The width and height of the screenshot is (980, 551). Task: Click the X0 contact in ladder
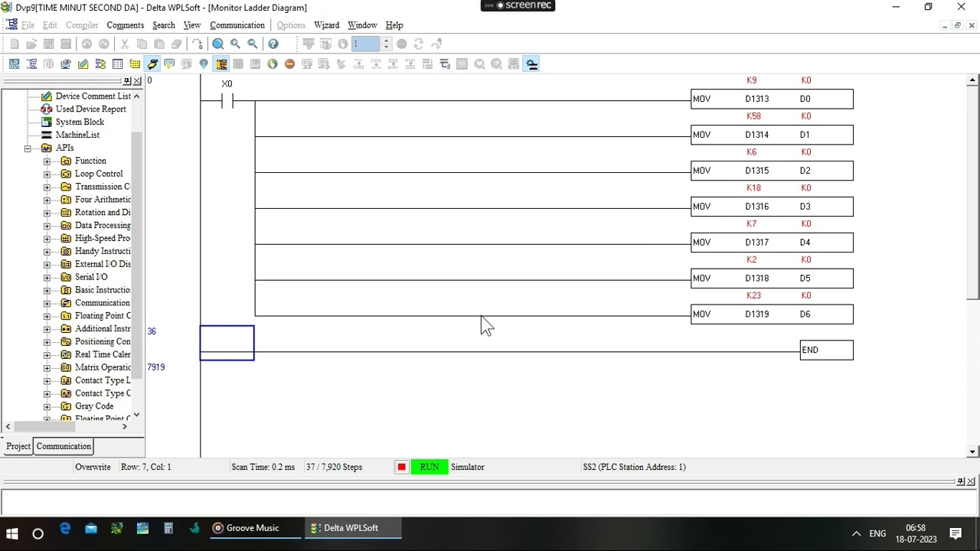(x=227, y=100)
